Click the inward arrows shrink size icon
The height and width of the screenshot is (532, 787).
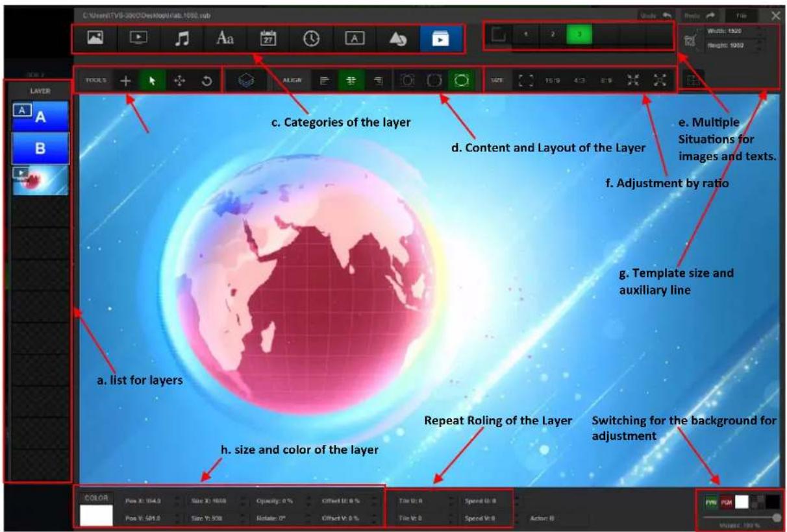(x=633, y=81)
